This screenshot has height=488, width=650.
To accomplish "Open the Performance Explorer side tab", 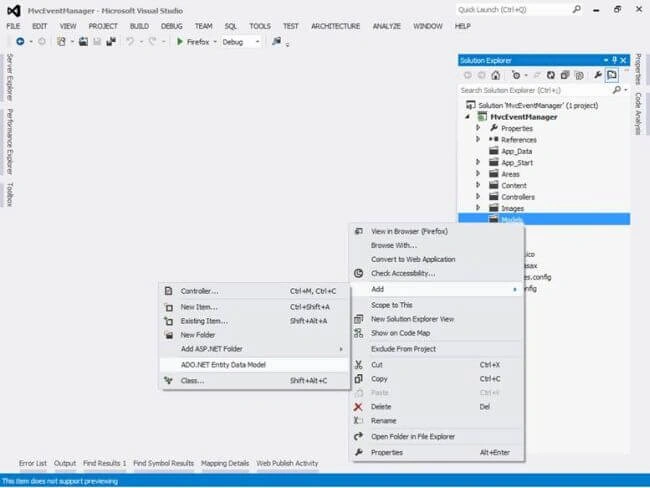I will coord(10,141).
